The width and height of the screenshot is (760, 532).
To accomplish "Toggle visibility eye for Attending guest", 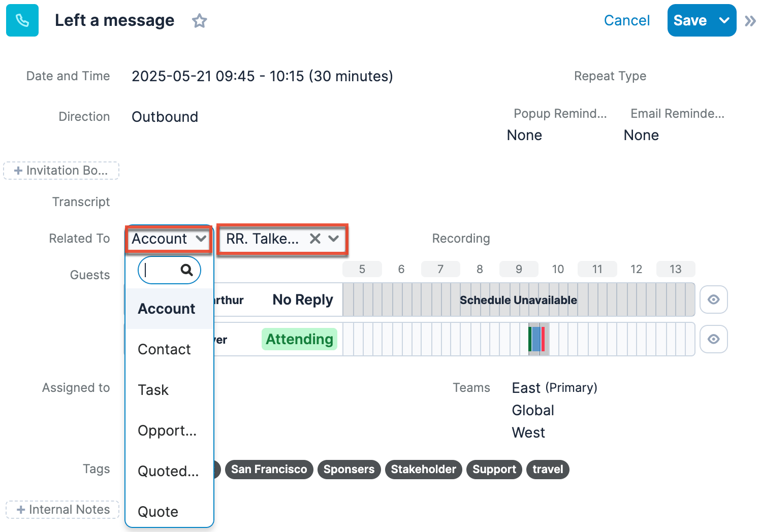I will click(x=713, y=339).
